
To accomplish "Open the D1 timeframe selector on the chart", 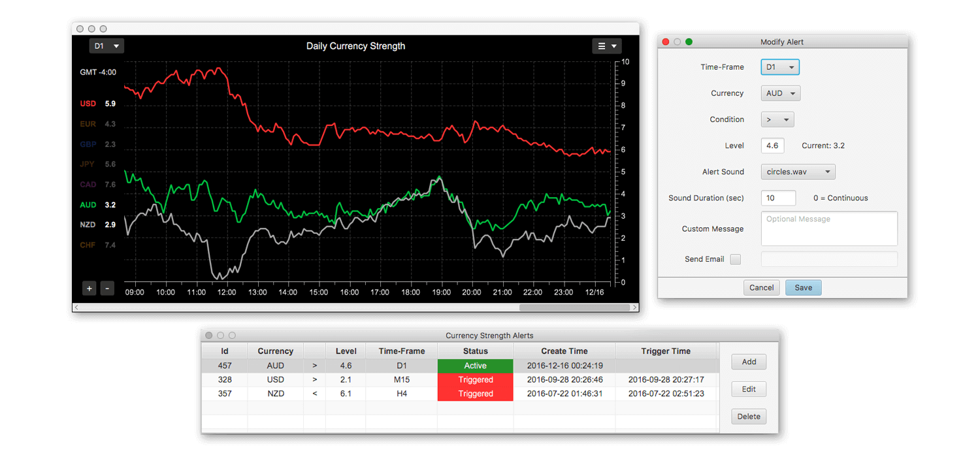I will (106, 46).
